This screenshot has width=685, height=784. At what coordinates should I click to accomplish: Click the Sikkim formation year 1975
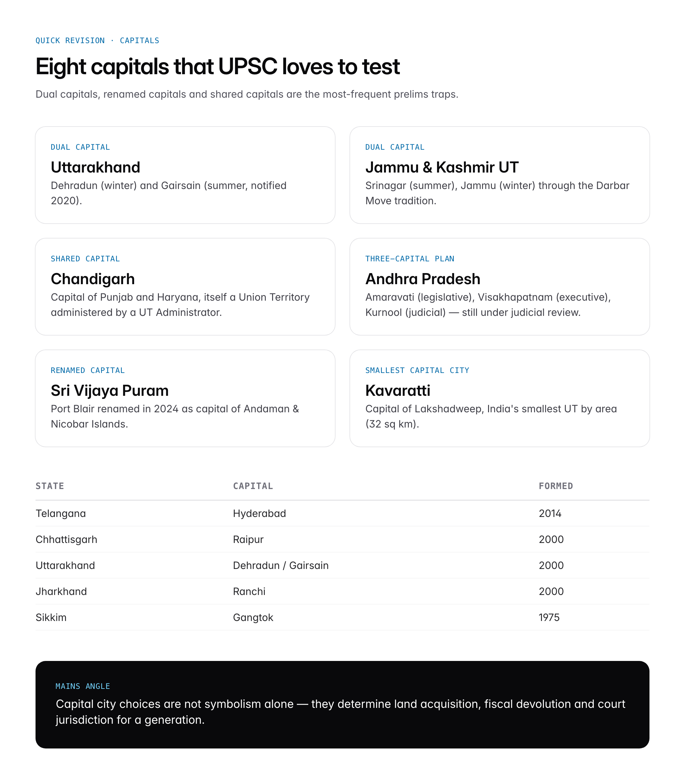click(549, 617)
